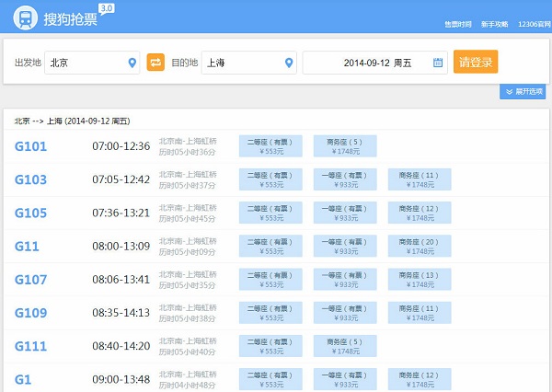
Task: Click the Sogou train logo icon
Action: (26, 17)
